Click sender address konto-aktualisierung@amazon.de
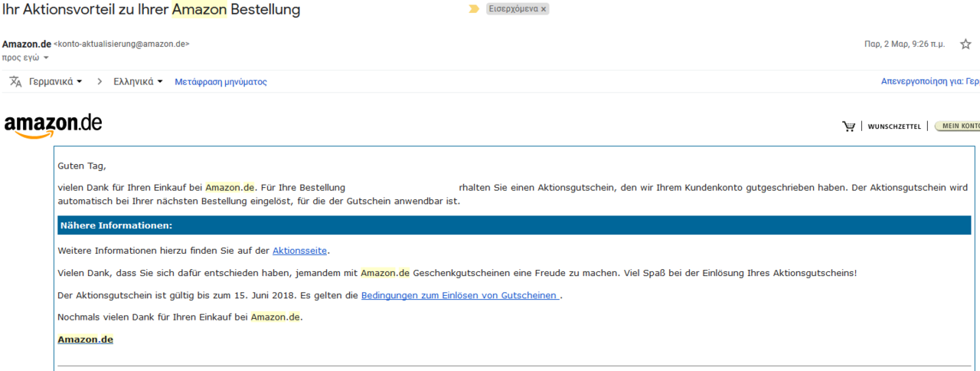Image resolution: width=980 pixels, height=371 pixels. click(x=121, y=44)
